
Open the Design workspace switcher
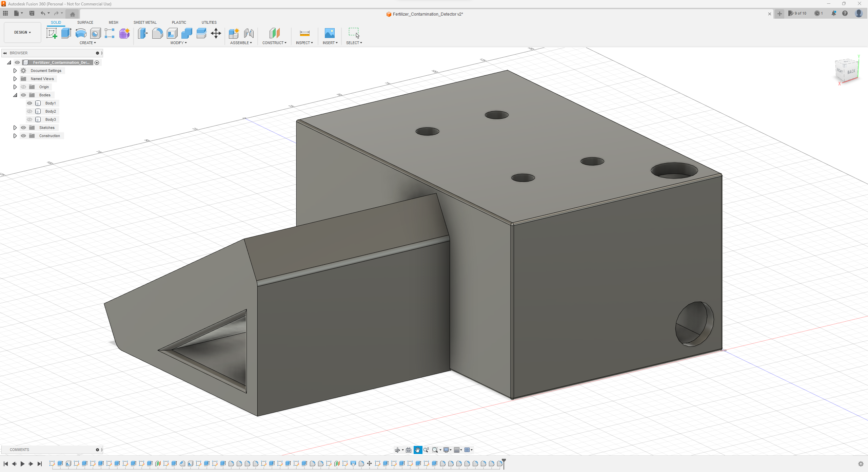(22, 32)
